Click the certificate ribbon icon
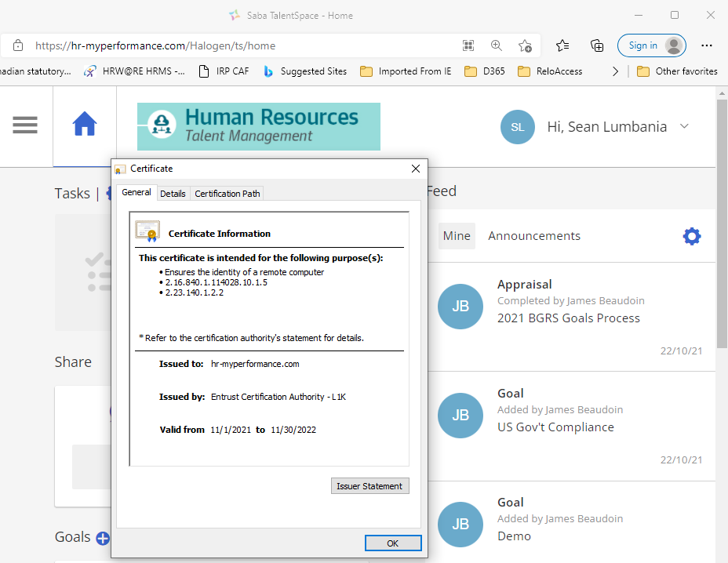This screenshot has width=728, height=563. (147, 231)
